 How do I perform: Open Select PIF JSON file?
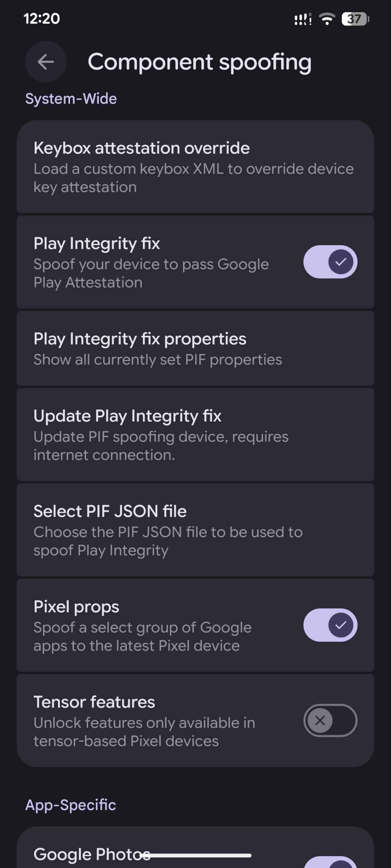coord(195,530)
